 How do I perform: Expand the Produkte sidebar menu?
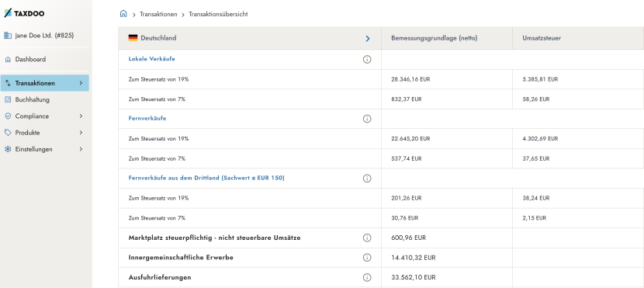click(44, 133)
